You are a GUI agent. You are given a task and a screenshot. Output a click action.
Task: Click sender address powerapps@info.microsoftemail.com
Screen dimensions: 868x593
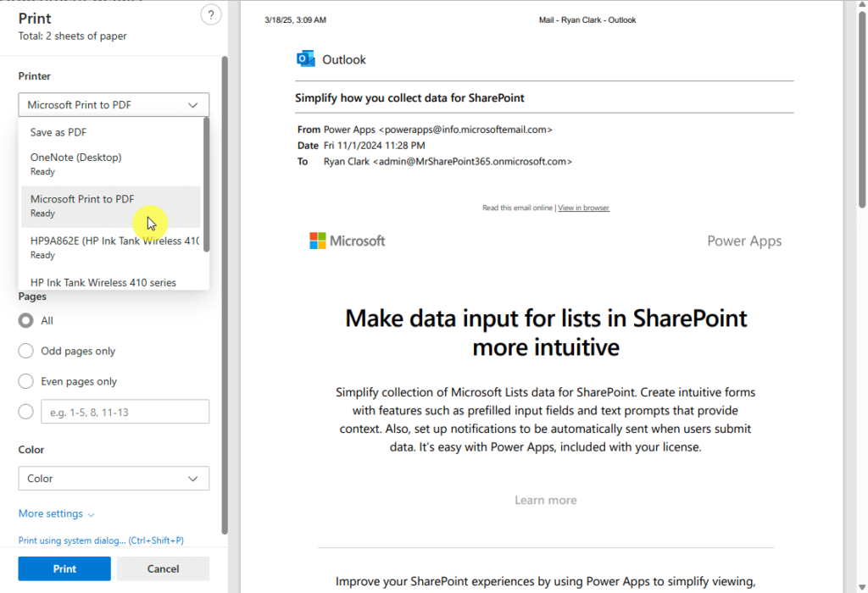465,130
